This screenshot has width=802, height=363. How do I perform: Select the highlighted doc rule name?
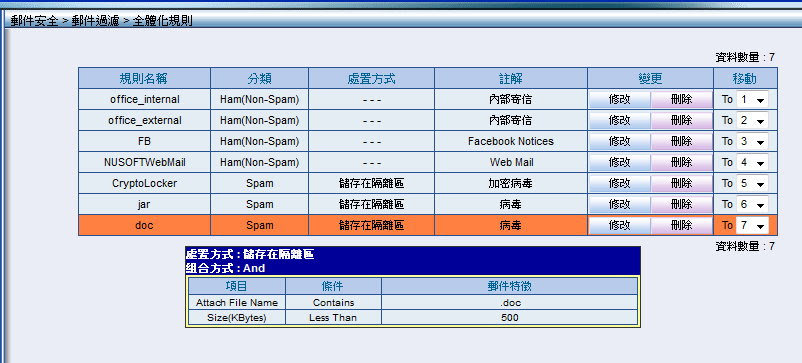(145, 225)
